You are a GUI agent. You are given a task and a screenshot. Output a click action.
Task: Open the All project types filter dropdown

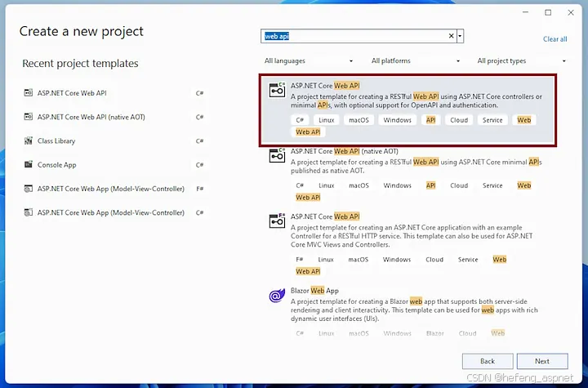point(521,60)
